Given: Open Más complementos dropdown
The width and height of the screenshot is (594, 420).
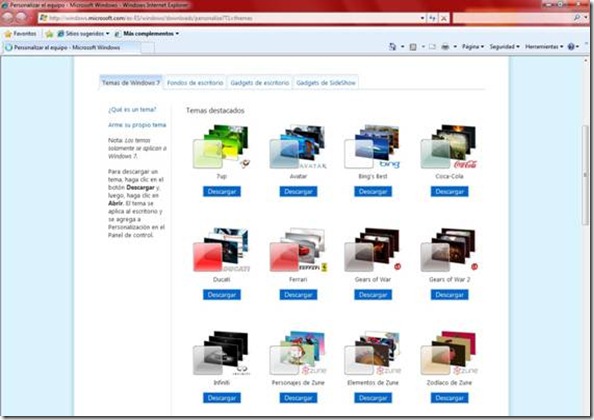Looking at the screenshot, I should tap(147, 34).
